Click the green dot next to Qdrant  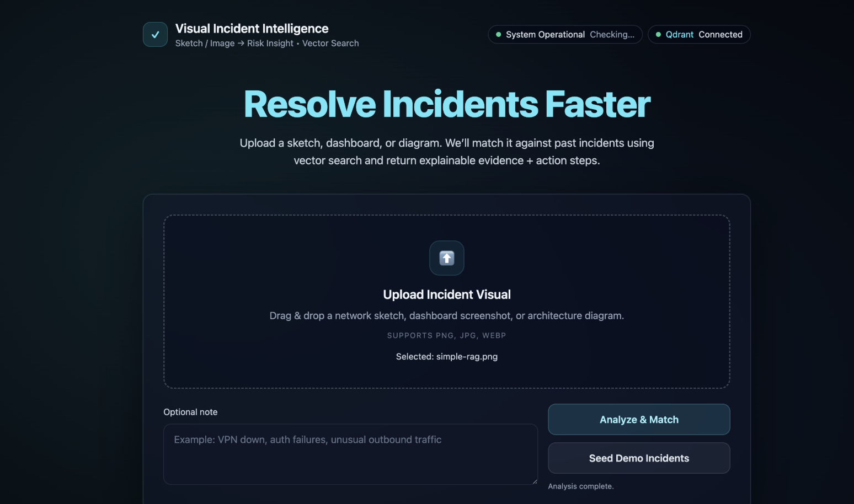pyautogui.click(x=658, y=34)
